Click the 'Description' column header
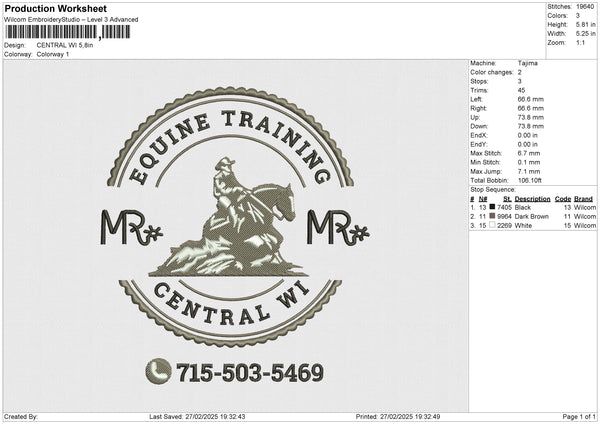 point(532,199)
